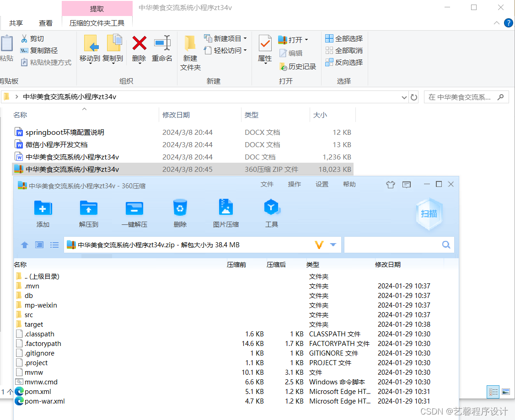Expand the 新建项目 new item dropdown
Screen dimensions: 515x420
245,39
